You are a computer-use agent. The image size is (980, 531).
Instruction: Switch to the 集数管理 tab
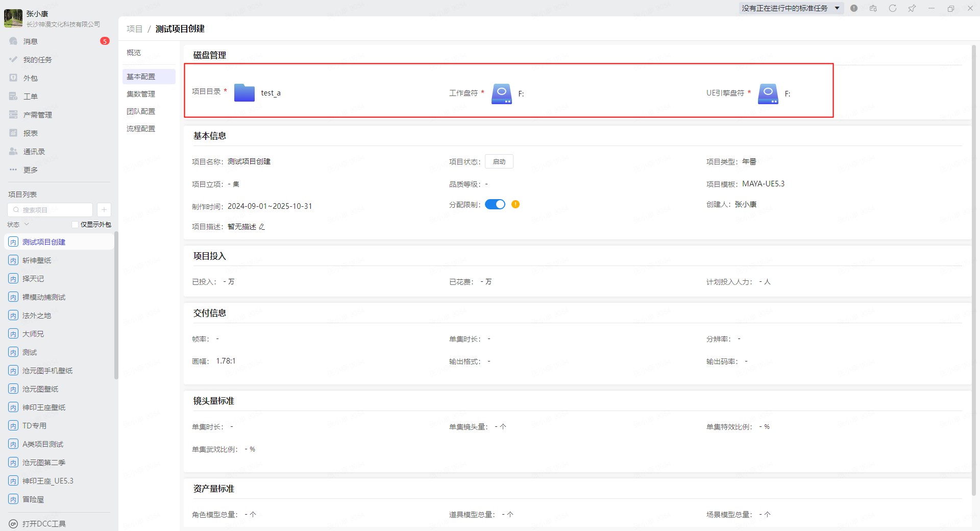pos(141,94)
